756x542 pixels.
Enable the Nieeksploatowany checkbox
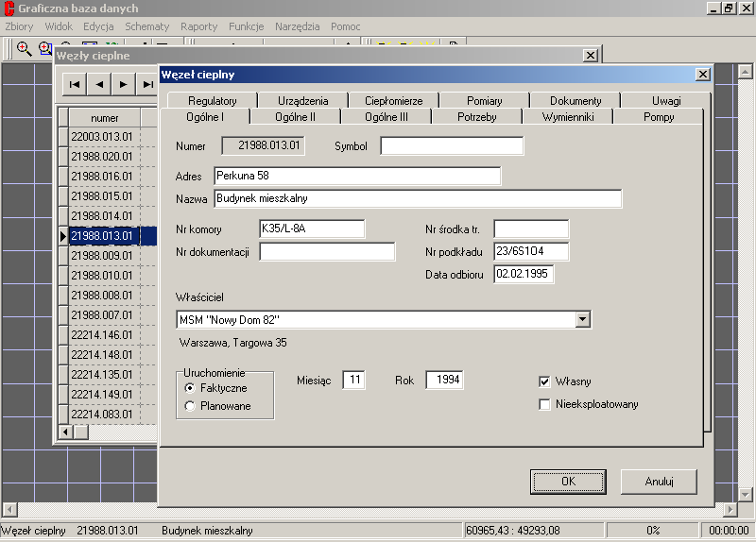point(544,405)
